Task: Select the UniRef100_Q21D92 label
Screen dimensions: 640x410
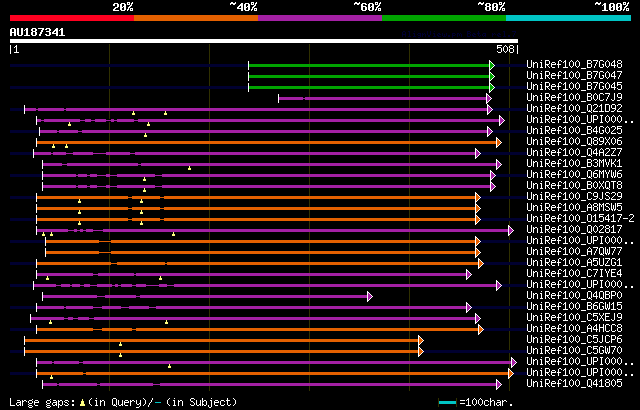Action: coord(574,109)
